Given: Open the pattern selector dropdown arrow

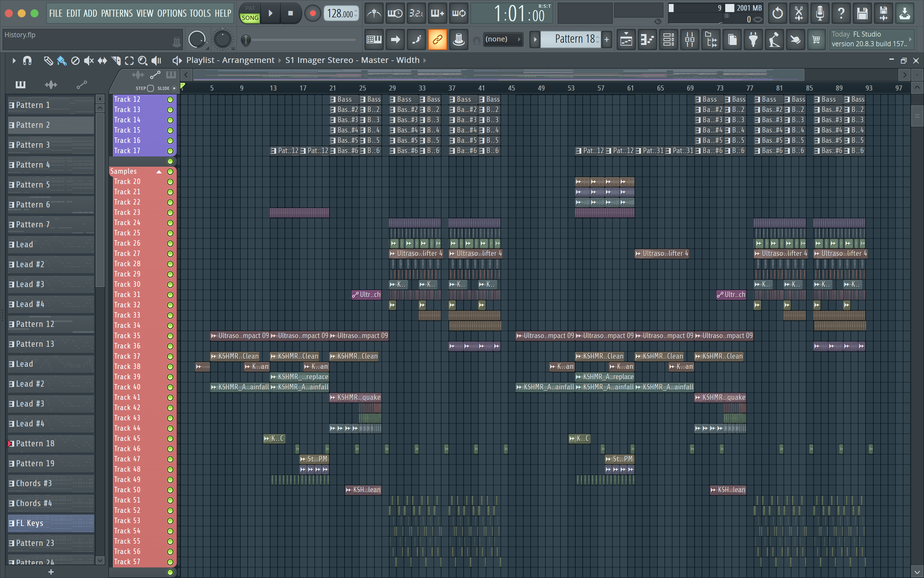Looking at the screenshot, I should (x=535, y=39).
